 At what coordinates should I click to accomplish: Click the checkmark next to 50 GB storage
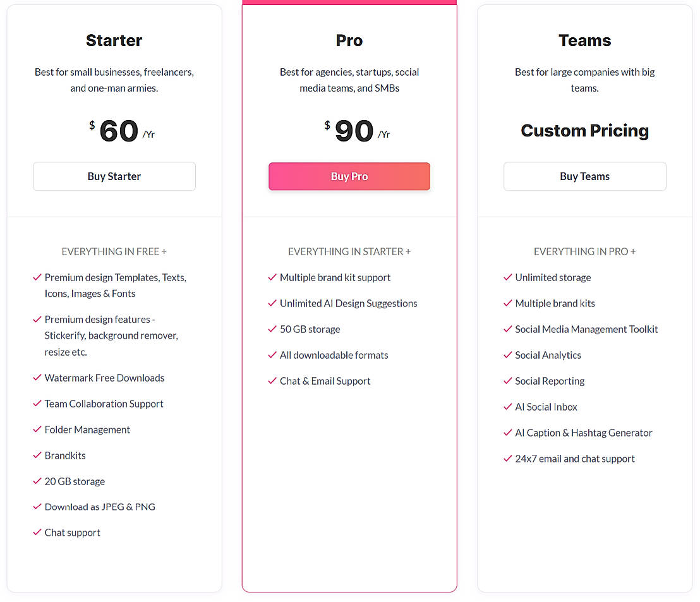click(272, 329)
